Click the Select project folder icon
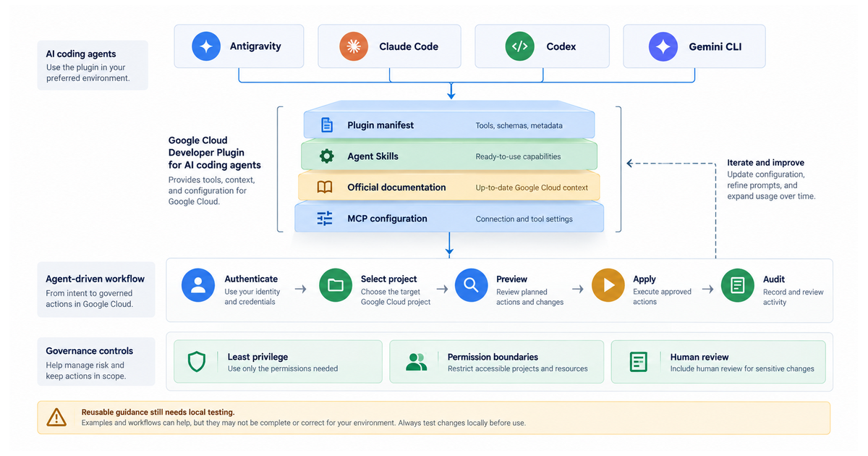 coord(335,285)
